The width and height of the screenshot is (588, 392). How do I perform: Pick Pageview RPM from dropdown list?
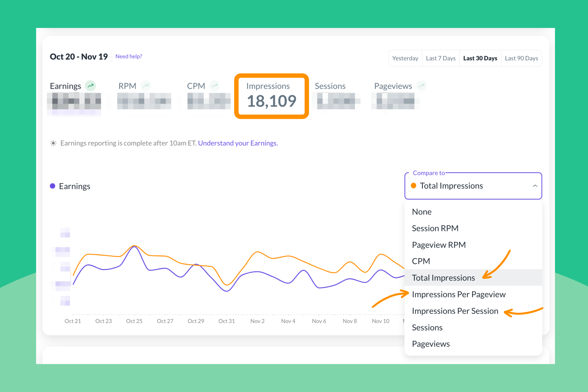point(439,245)
